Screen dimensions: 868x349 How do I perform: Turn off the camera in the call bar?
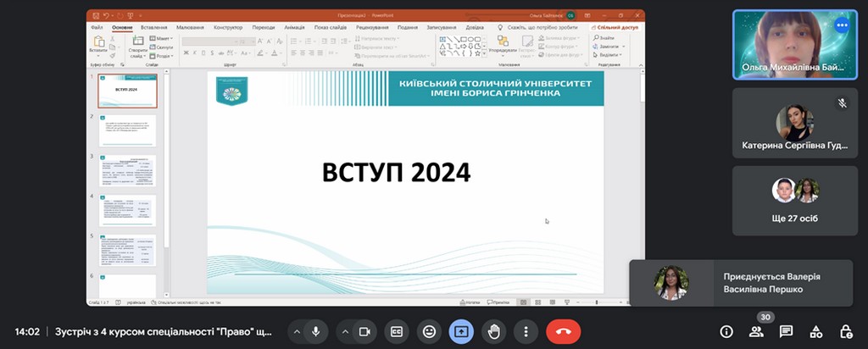[x=364, y=331]
